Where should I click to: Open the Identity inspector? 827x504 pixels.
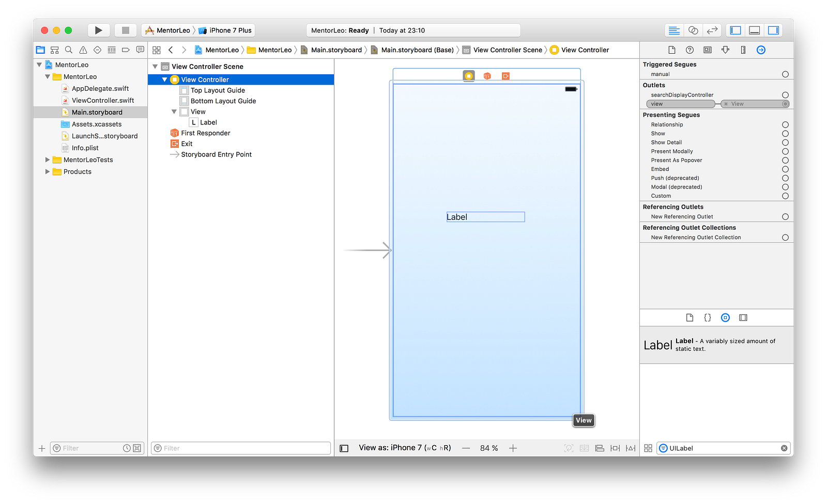[x=708, y=50]
